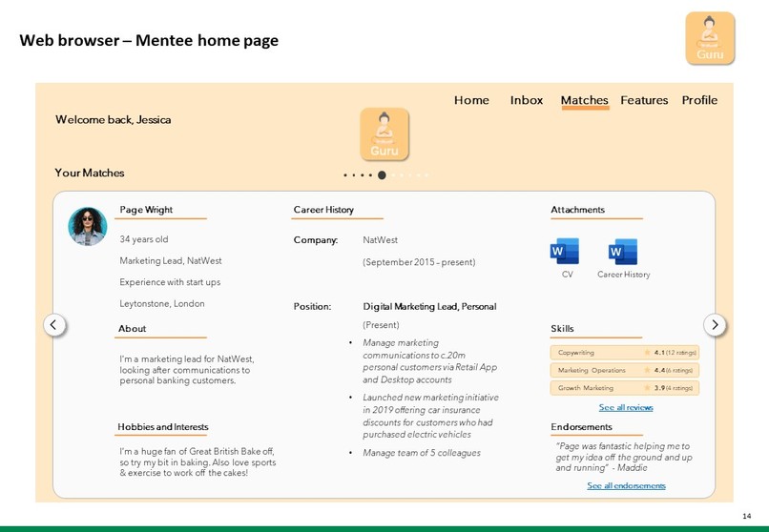Click 'Digital Marketing Lead, Personal' position
This screenshot has width=769, height=532.
[429, 307]
